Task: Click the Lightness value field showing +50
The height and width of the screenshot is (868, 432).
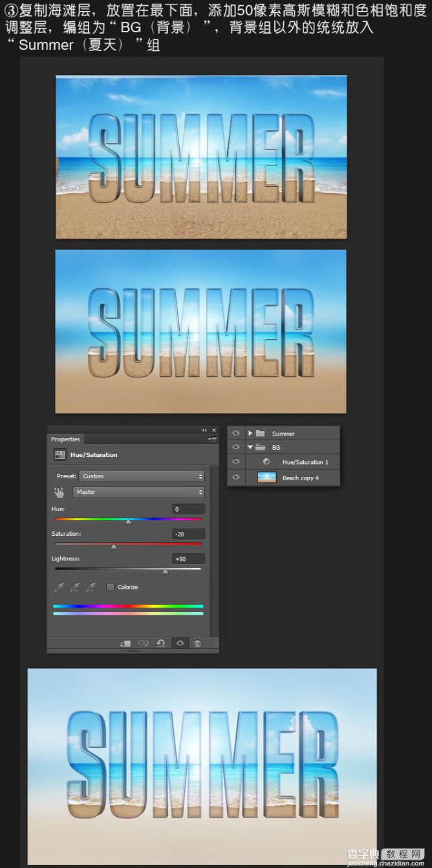Action: point(189,558)
